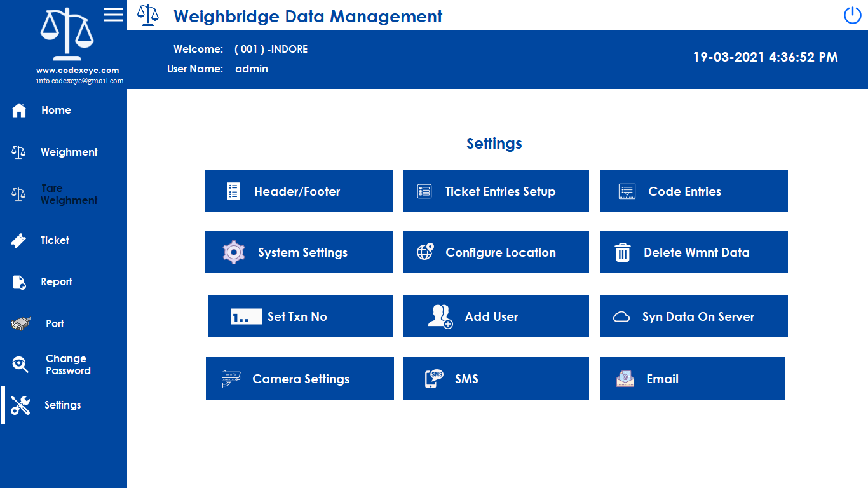
Task: Open Report from the sidebar menu
Action: pos(57,282)
